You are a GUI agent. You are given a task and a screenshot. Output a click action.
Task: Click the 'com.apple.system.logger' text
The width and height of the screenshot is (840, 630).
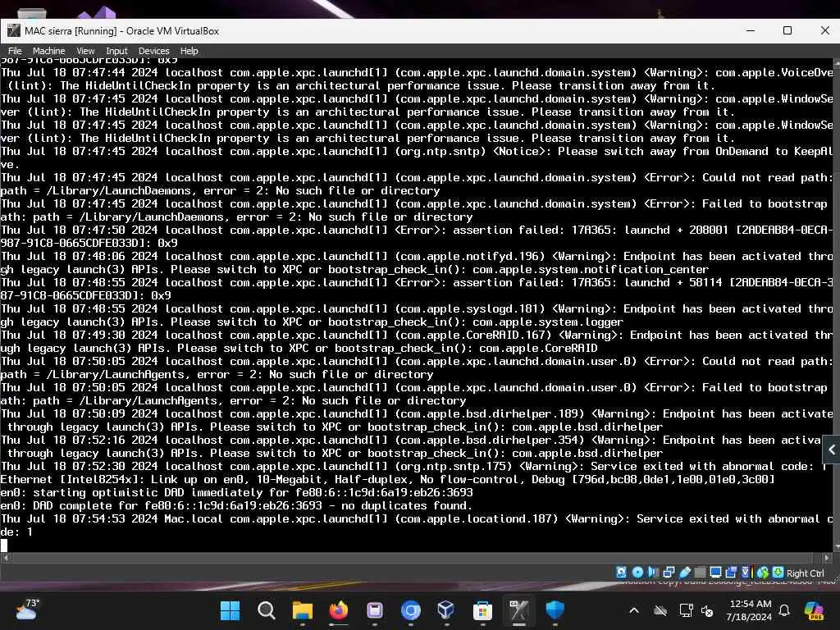(x=548, y=322)
